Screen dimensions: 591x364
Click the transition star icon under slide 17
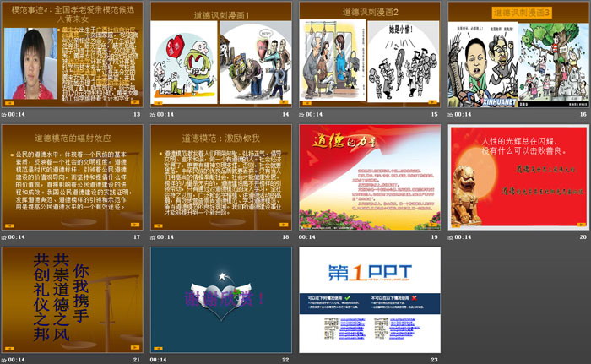pyautogui.click(x=3, y=237)
